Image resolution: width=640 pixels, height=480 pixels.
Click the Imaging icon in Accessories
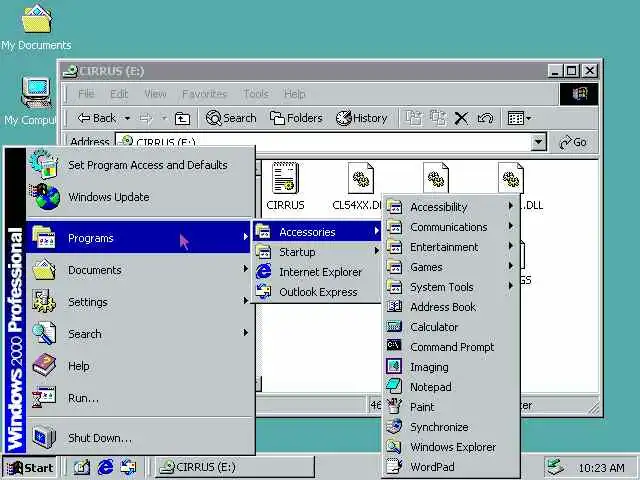tap(394, 366)
